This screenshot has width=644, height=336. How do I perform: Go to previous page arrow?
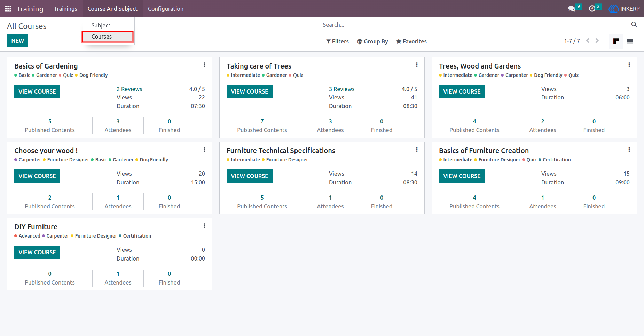tap(588, 41)
